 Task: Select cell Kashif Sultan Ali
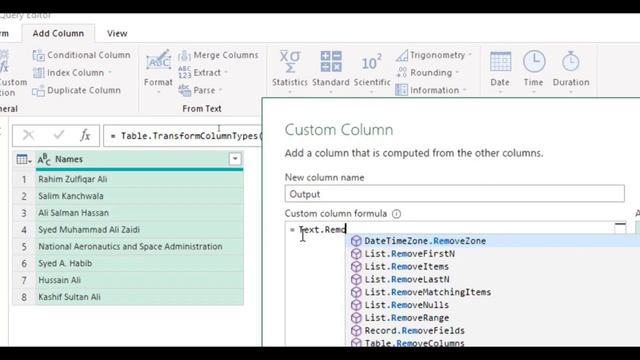click(x=140, y=297)
